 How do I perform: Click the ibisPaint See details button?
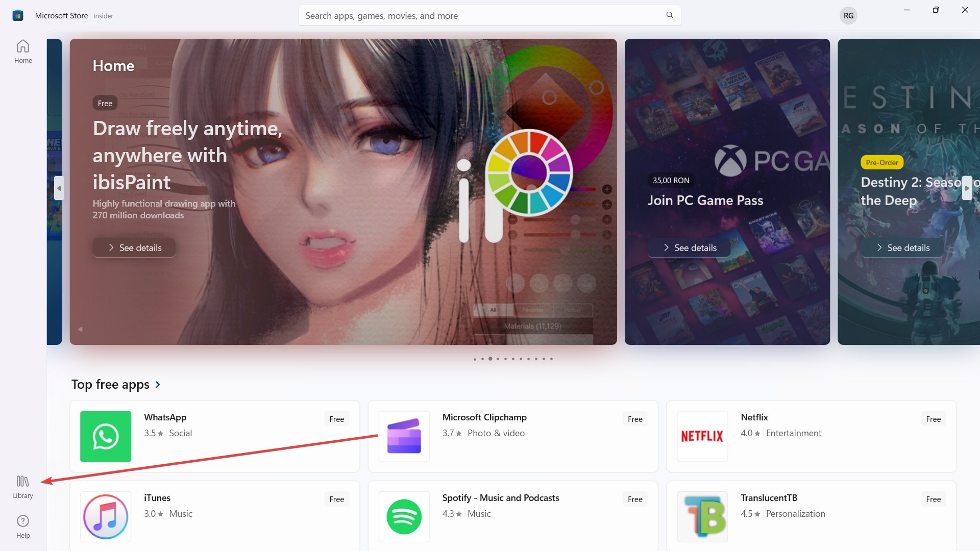coord(135,247)
